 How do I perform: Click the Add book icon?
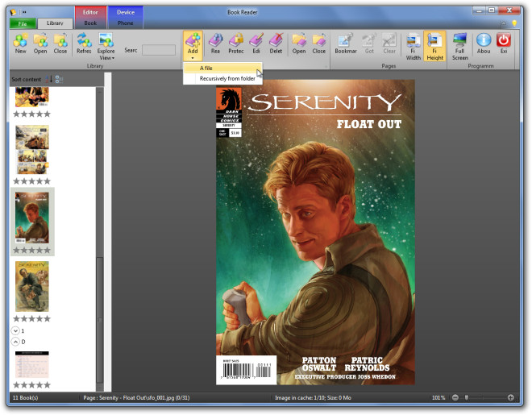pyautogui.click(x=193, y=40)
